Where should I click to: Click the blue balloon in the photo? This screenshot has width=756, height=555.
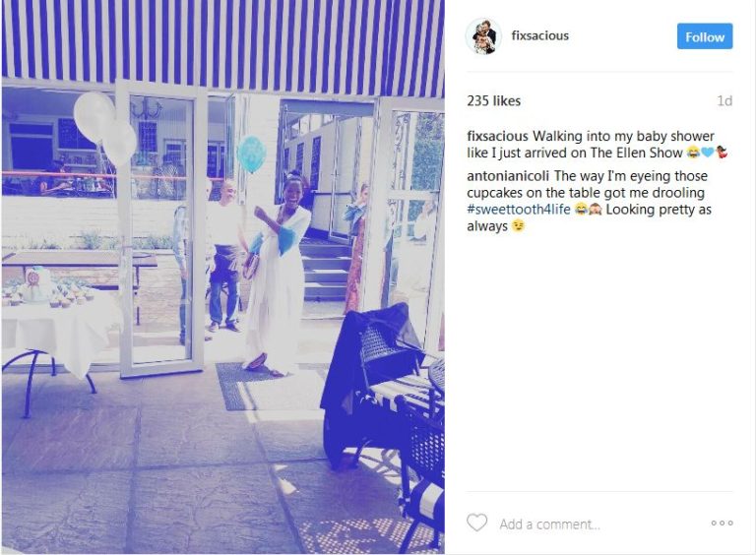pyautogui.click(x=251, y=154)
